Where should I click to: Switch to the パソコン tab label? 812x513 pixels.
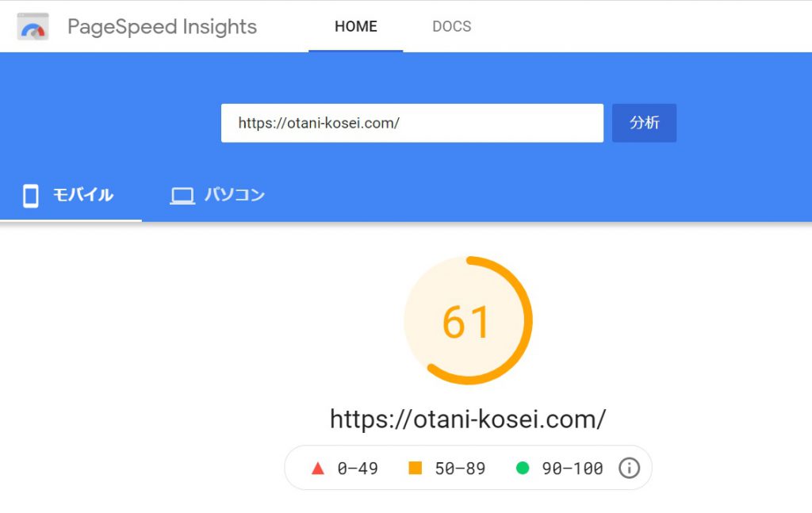(x=235, y=195)
